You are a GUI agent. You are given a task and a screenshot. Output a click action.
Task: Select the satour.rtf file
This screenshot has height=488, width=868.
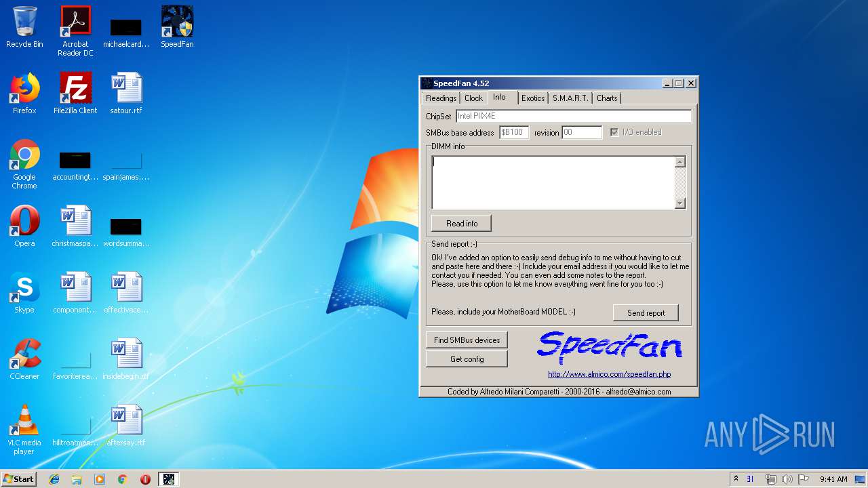click(126, 94)
